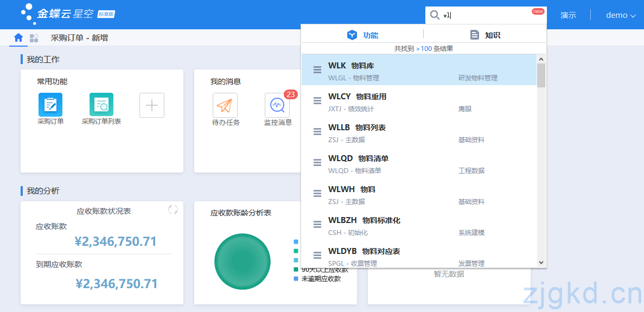Viewport: 644px width, 312px height.
Task: Open the 待办任务 paper plane icon
Action: [x=225, y=105]
